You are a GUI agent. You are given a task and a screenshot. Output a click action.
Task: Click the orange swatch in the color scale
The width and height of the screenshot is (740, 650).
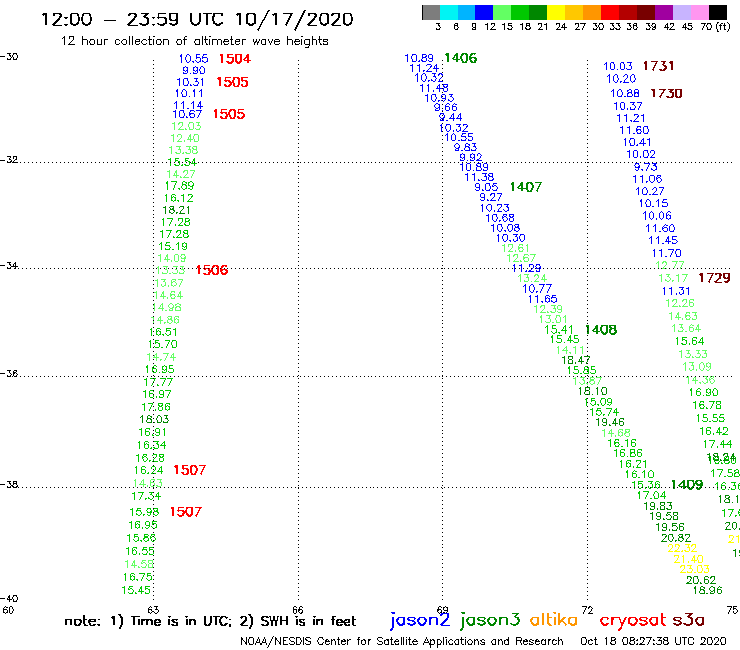[593, 12]
